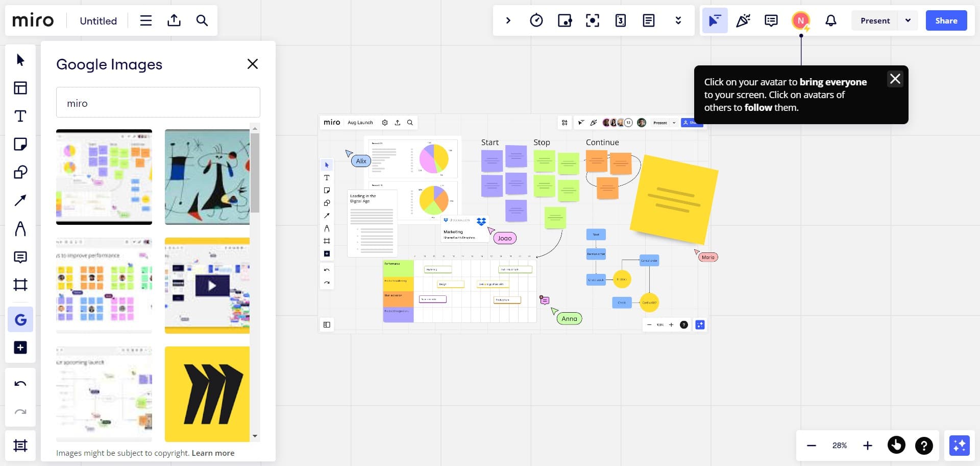Viewport: 980px width, 466px height.
Task: Open the Shapes tool
Action: [20, 172]
